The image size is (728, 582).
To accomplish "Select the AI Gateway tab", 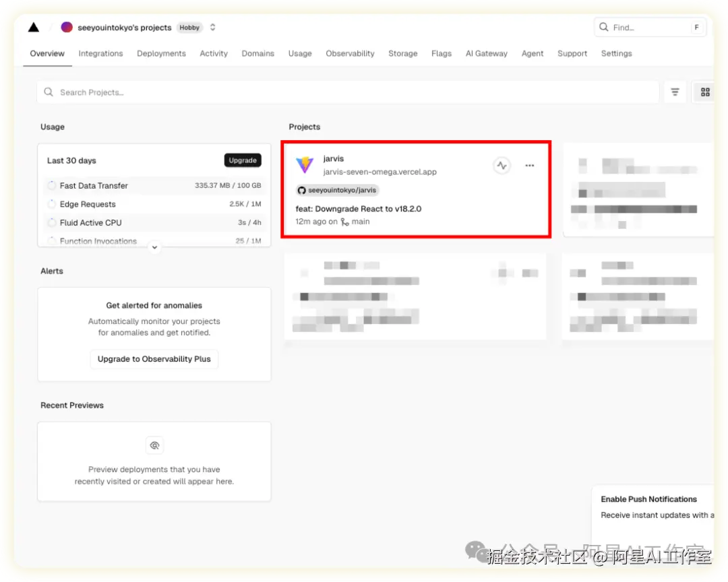I will tap(487, 53).
